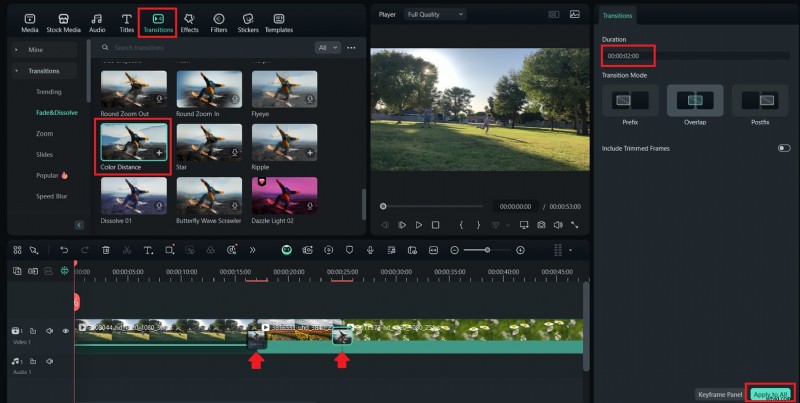800x403 pixels.
Task: Open the Filters tab
Action: click(219, 23)
